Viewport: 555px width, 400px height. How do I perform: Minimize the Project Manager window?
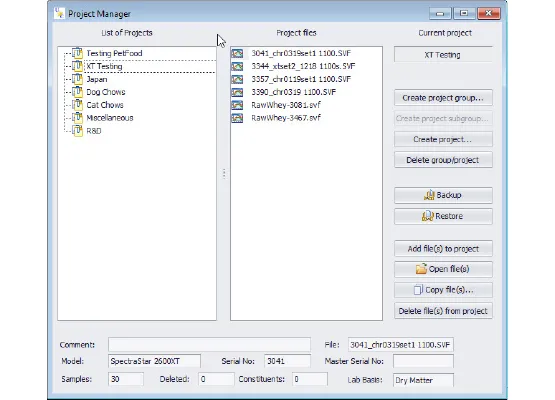click(440, 13)
